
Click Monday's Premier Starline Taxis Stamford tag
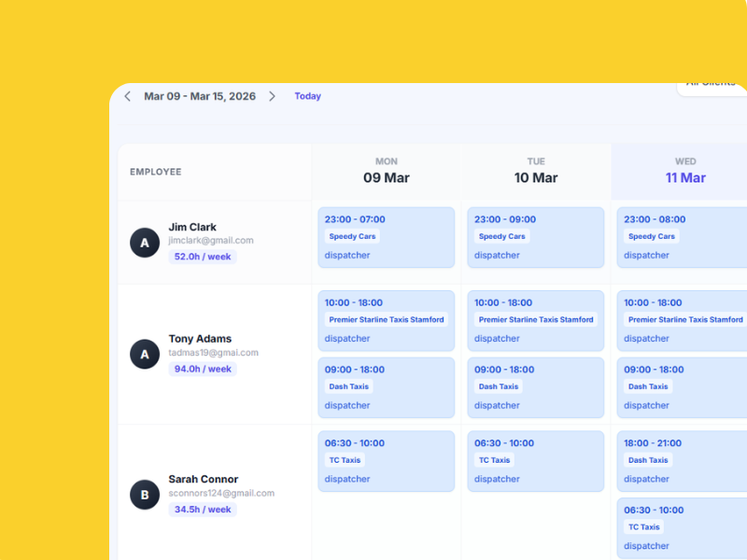pos(387,319)
